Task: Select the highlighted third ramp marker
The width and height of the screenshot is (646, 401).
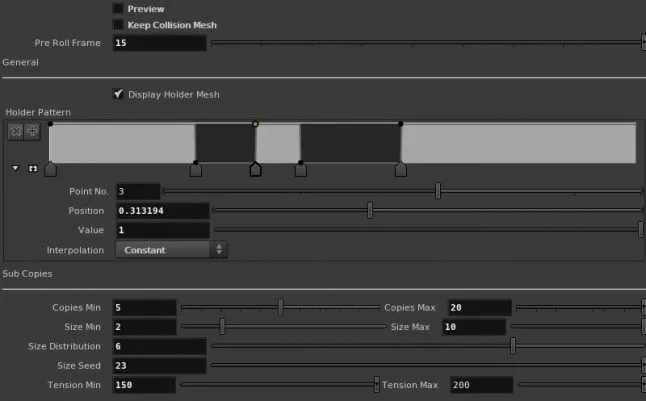Action: (x=255, y=169)
